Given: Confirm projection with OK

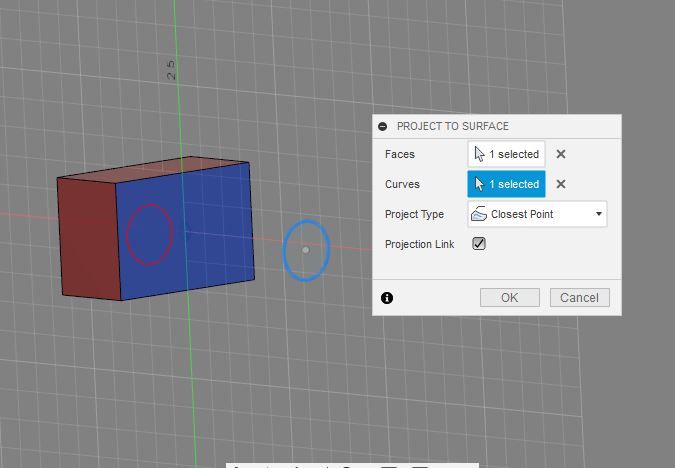Looking at the screenshot, I should (x=510, y=298).
